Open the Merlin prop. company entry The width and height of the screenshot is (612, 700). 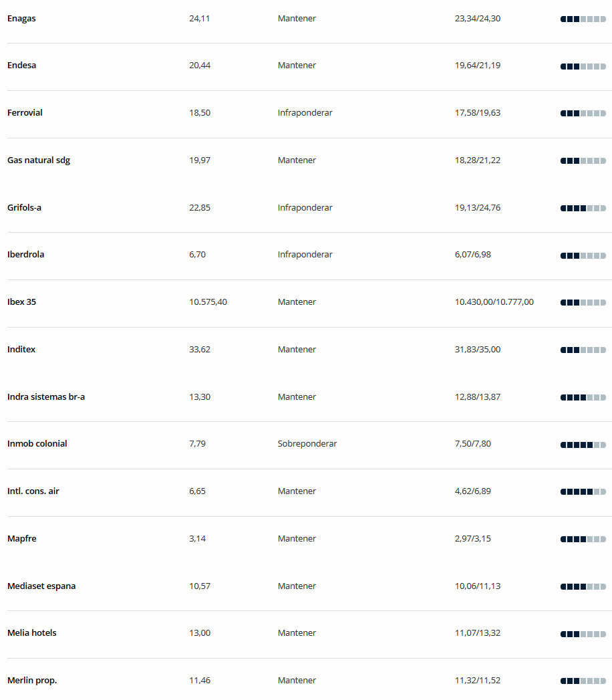tap(32, 681)
